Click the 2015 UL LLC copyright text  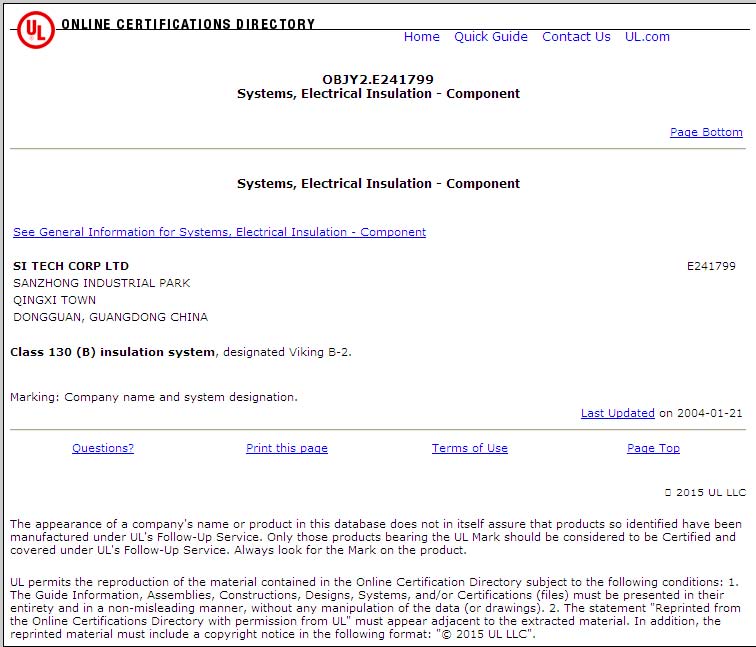pyautogui.click(x=705, y=492)
